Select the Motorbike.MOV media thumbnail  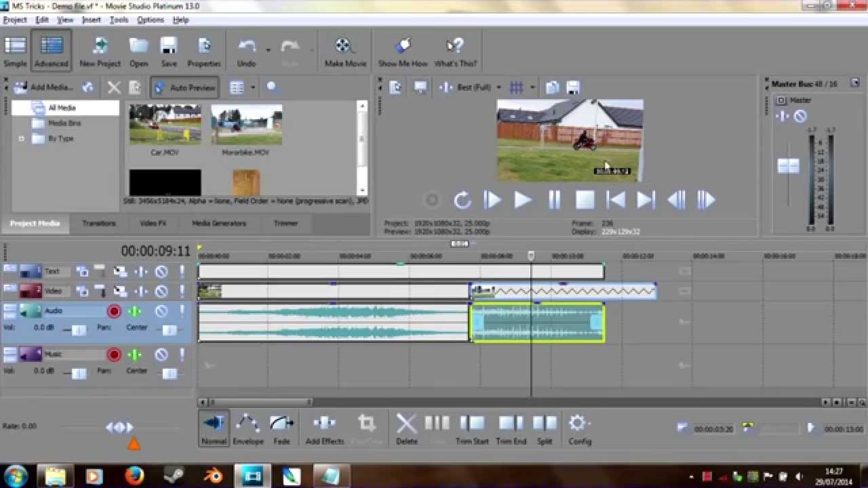coord(246,124)
